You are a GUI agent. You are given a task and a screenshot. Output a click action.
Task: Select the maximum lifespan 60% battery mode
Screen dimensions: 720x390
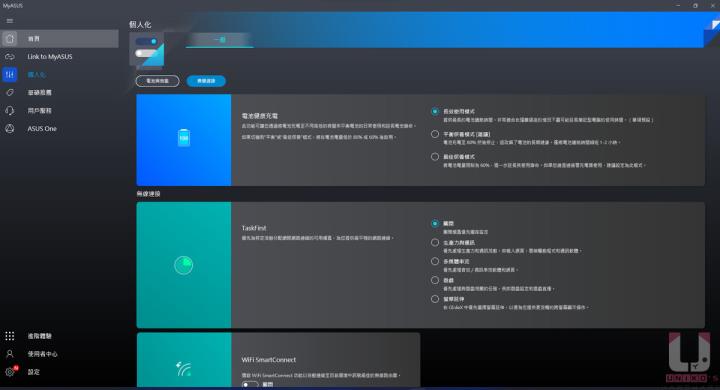pos(435,157)
